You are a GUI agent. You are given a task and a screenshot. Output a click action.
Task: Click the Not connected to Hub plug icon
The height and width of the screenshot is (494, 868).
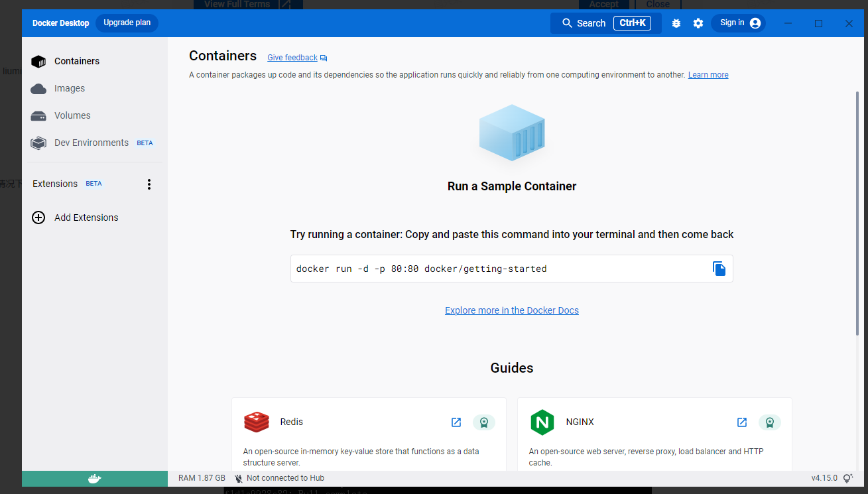click(x=237, y=478)
